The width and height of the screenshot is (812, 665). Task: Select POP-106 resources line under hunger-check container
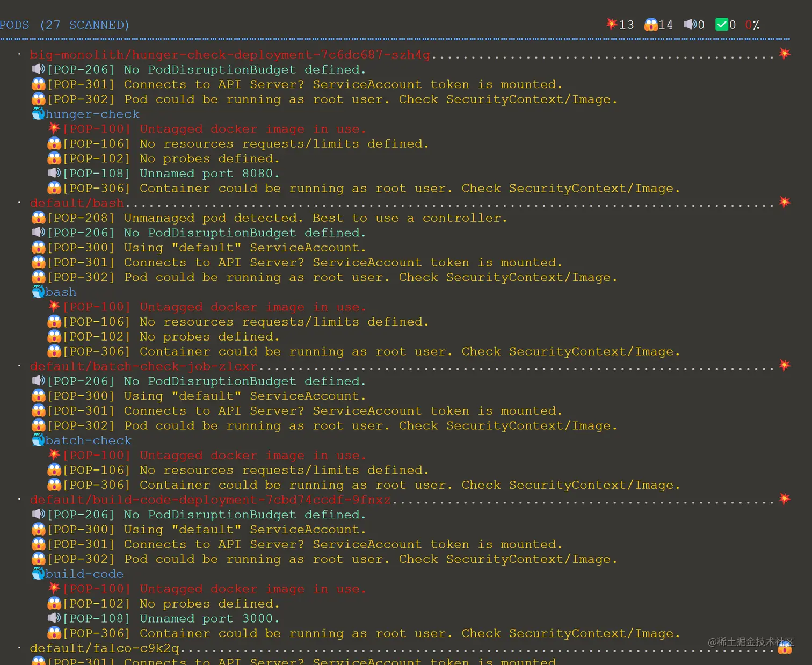pyautogui.click(x=246, y=144)
